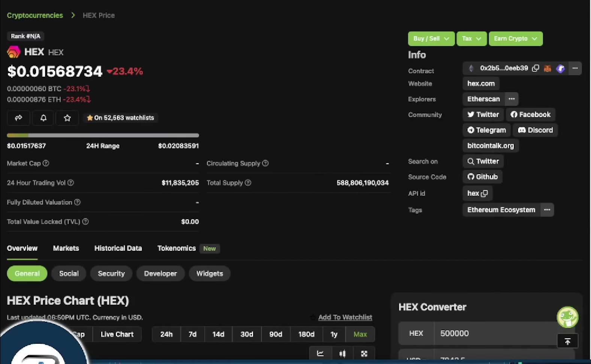Click Add To Watchlist link
The image size is (591, 364).
pos(345,317)
